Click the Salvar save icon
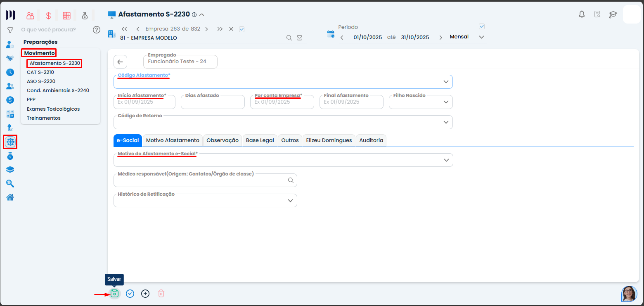644x306 pixels. [114, 294]
